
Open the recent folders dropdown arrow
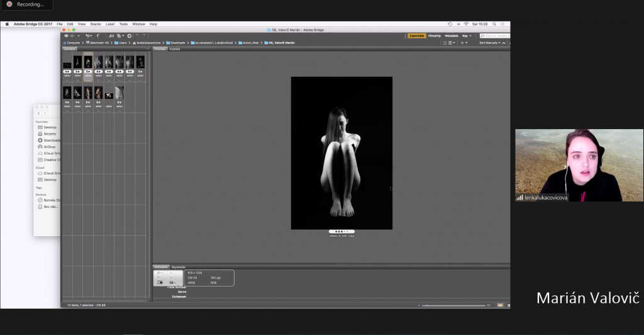(x=79, y=36)
